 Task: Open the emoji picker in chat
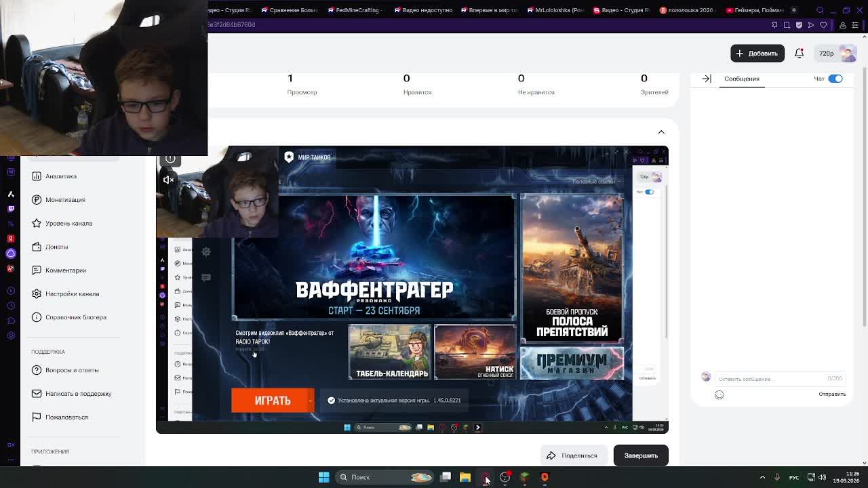tap(719, 394)
